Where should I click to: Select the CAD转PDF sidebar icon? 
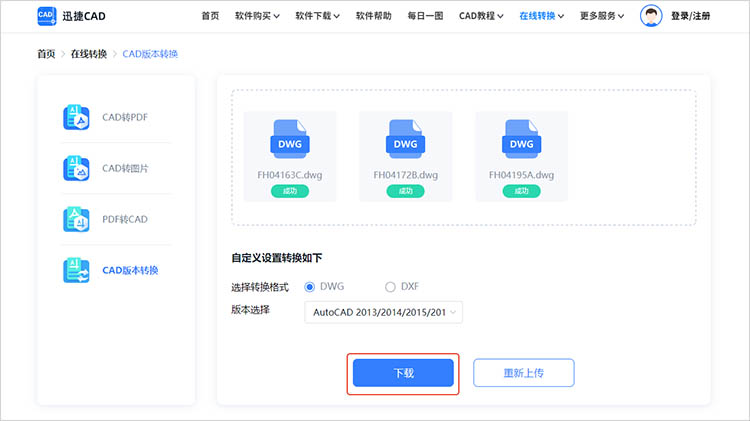pyautogui.click(x=76, y=117)
